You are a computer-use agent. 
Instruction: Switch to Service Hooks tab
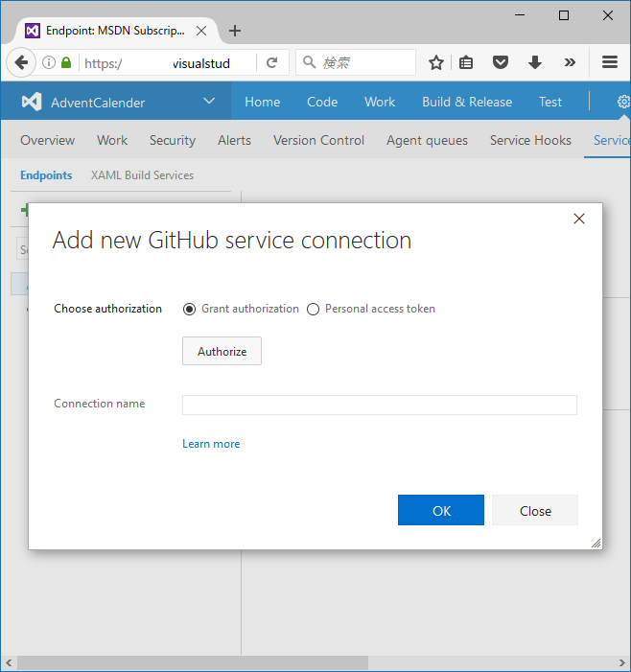[x=530, y=140]
